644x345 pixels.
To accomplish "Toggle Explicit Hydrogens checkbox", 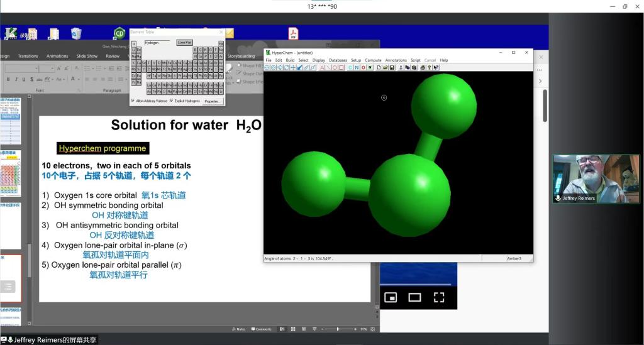I will pos(171,101).
